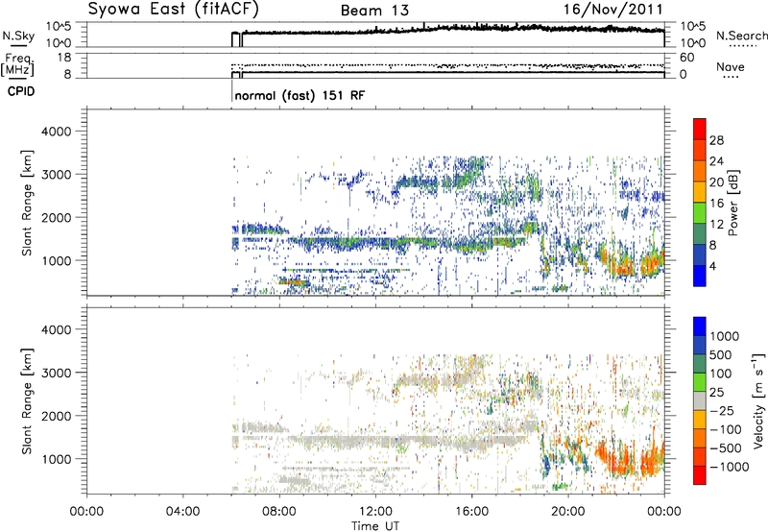The height and width of the screenshot is (532, 768).
Task: Click the plot title 'Syowa East (fitACF)'
Action: tap(174, 10)
